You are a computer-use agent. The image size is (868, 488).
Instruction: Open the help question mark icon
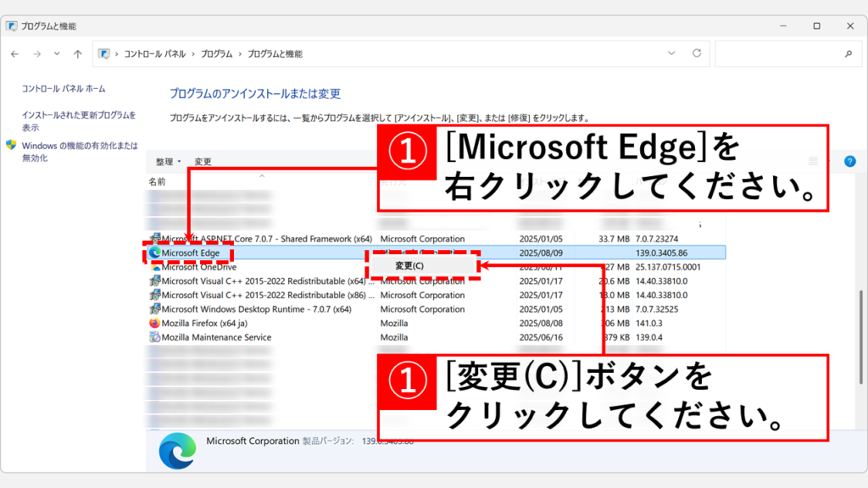(849, 162)
